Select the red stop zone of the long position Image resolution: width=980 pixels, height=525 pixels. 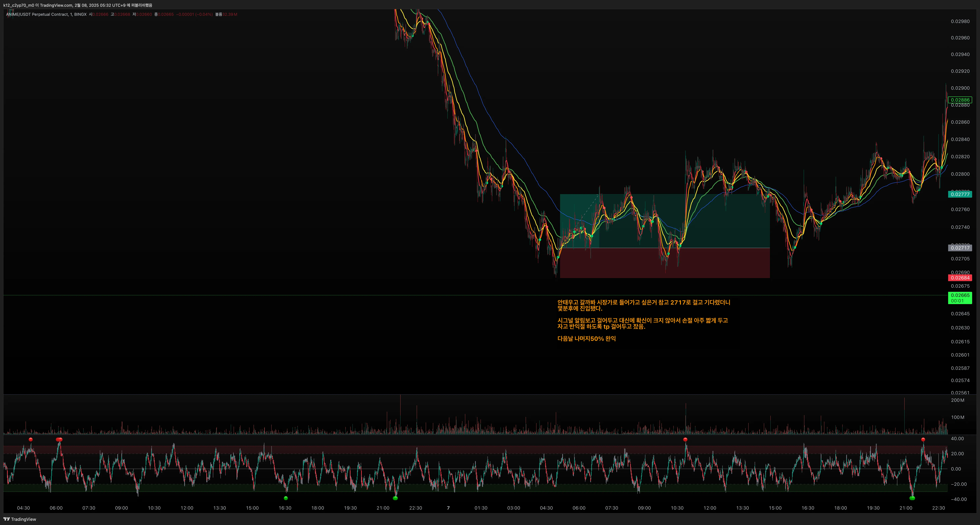pos(665,263)
